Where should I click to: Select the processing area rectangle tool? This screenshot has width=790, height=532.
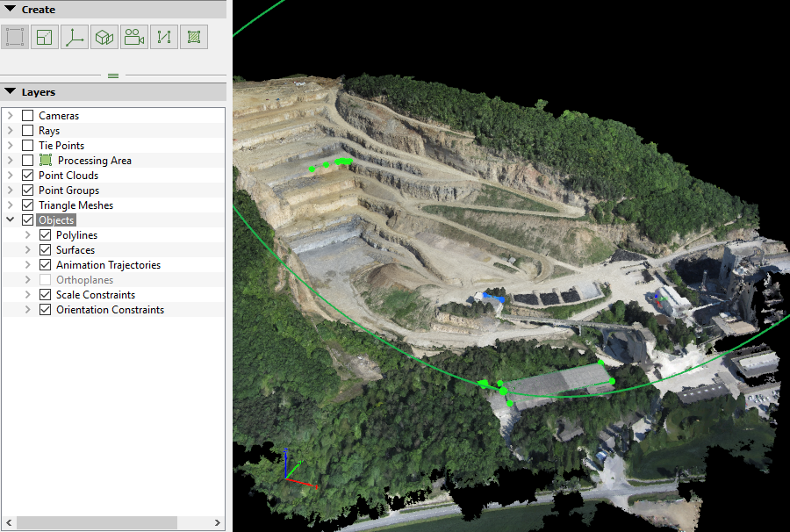(x=13, y=36)
